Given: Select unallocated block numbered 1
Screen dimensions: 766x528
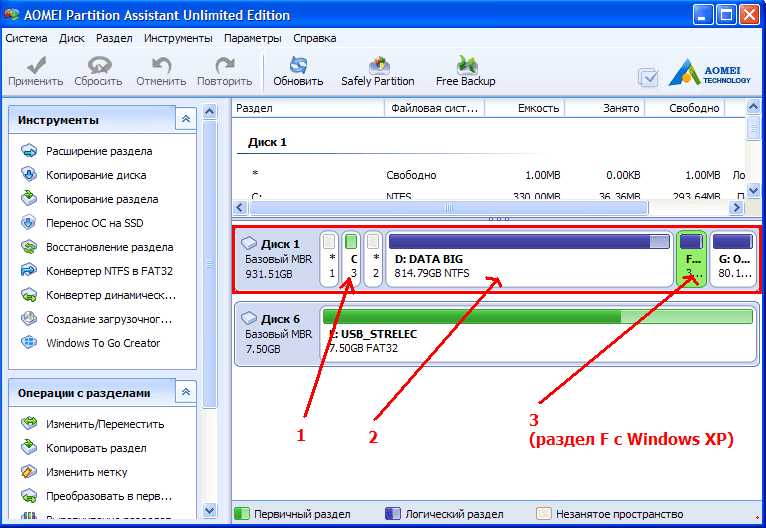Looking at the screenshot, I should [329, 259].
